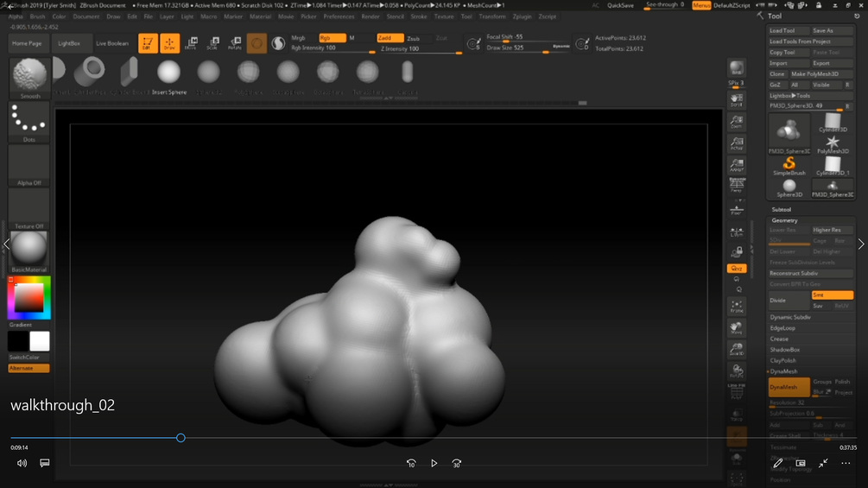Open the BasicMaterial material selector
Image resolution: width=868 pixels, height=488 pixels.
tap(29, 251)
